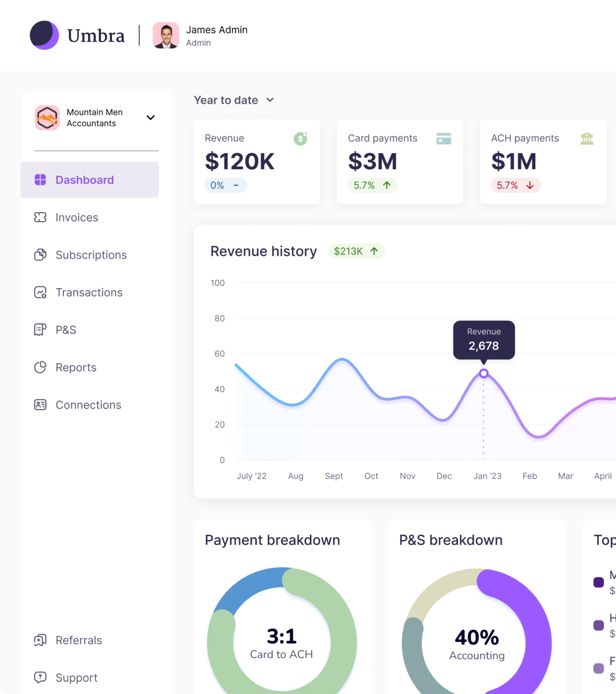Click the Connections contact card icon

point(41,405)
